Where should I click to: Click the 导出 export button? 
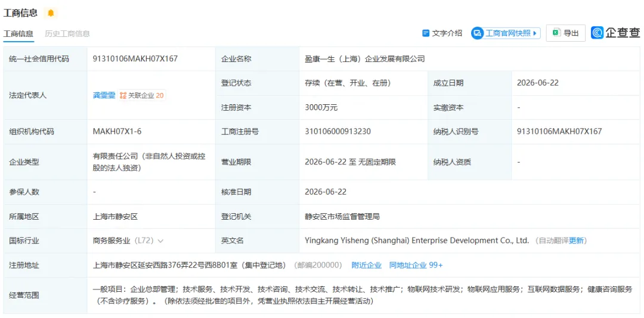565,33
